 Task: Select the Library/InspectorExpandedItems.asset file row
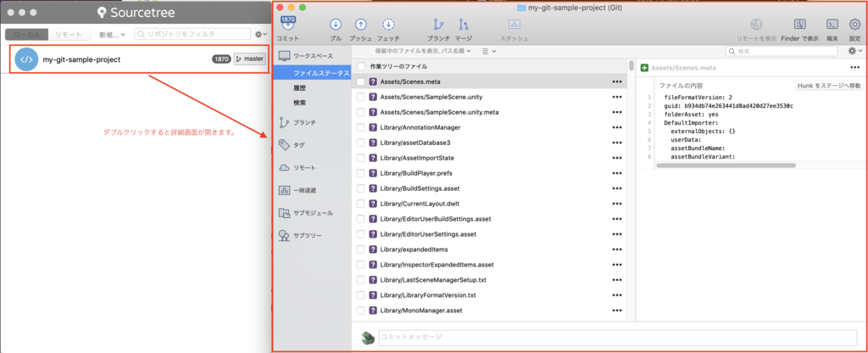point(489,265)
